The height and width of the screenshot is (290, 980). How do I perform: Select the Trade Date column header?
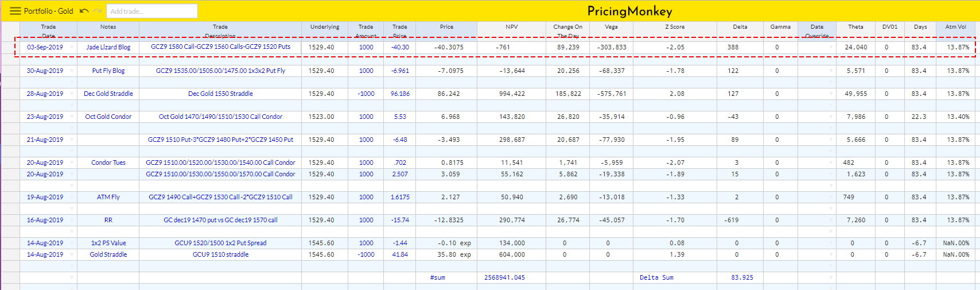pos(48,30)
